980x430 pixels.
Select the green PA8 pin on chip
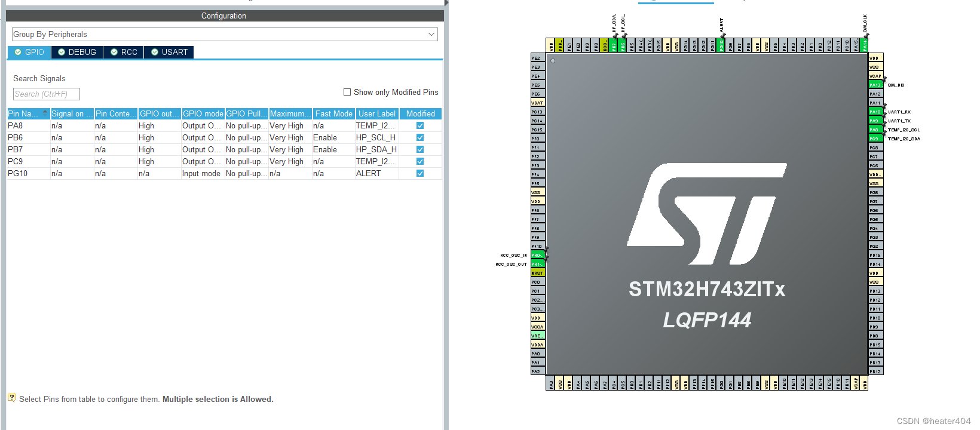(875, 130)
